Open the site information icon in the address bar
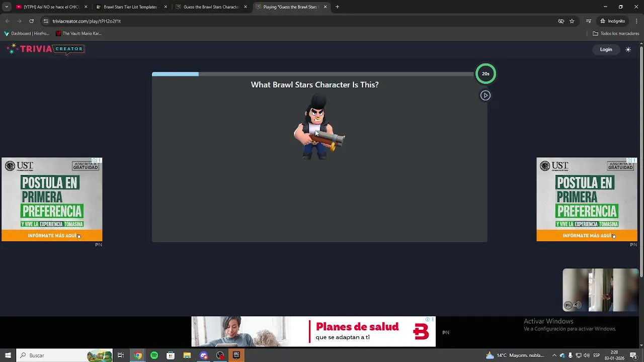The height and width of the screenshot is (362, 644). [46, 21]
